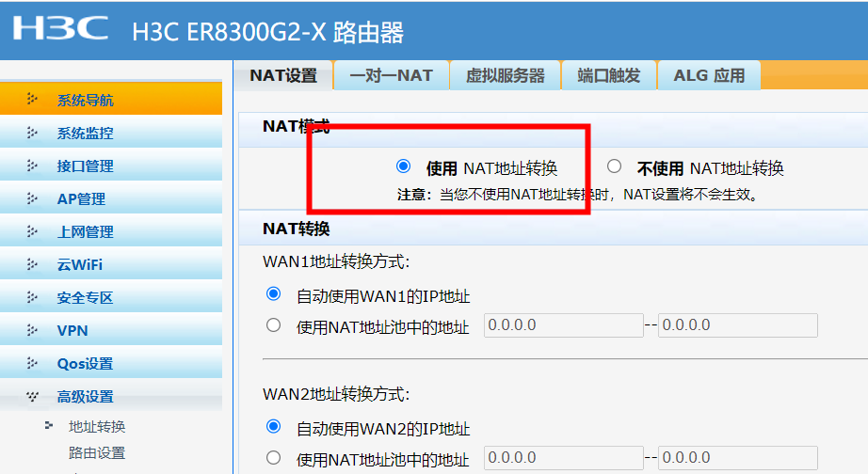The height and width of the screenshot is (474, 868).
Task: Click the 注意 NAT warning note text
Action: (x=577, y=195)
